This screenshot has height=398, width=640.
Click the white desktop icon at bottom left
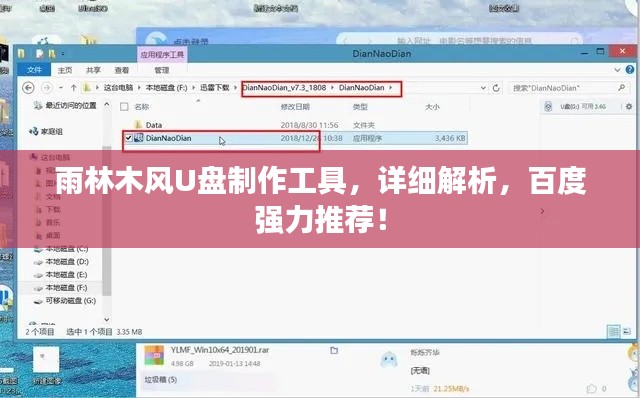coord(46,359)
